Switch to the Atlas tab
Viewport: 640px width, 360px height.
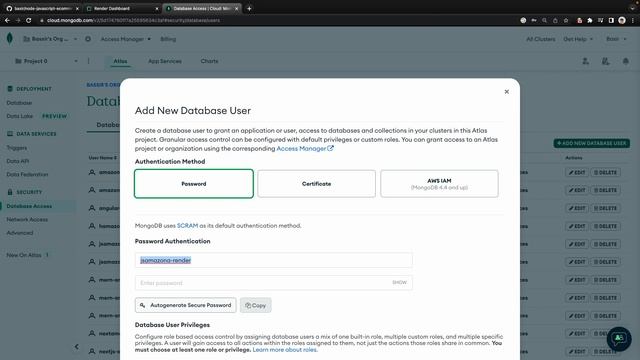(120, 61)
